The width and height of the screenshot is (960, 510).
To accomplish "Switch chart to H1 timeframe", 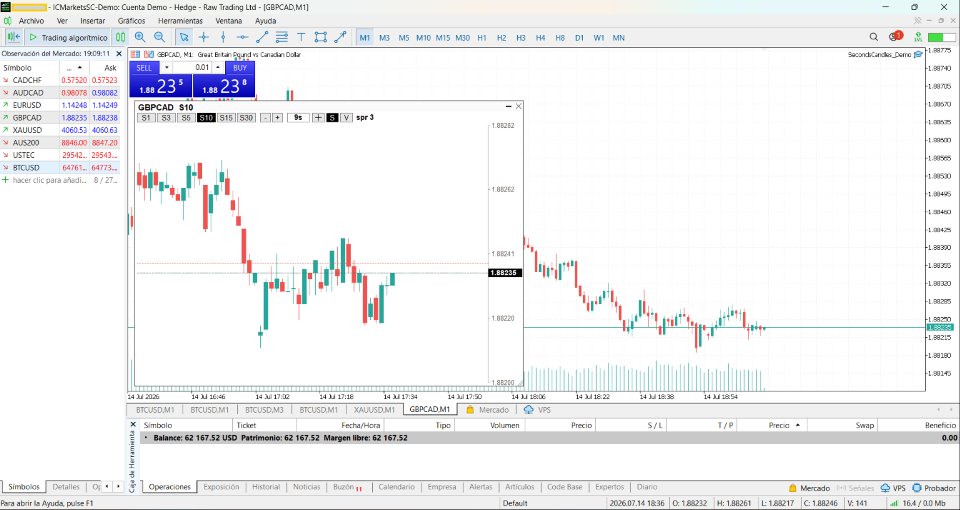I will point(482,38).
